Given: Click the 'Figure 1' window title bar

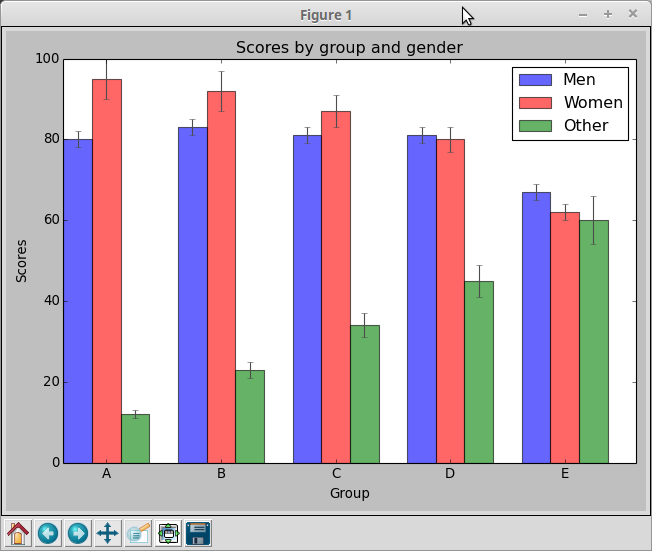Looking at the screenshot, I should (x=325, y=14).
